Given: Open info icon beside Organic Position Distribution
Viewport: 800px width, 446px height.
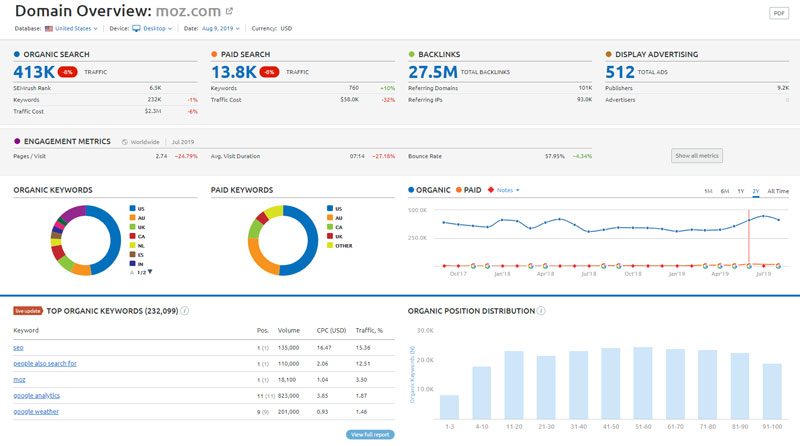Looking at the screenshot, I should tap(541, 311).
